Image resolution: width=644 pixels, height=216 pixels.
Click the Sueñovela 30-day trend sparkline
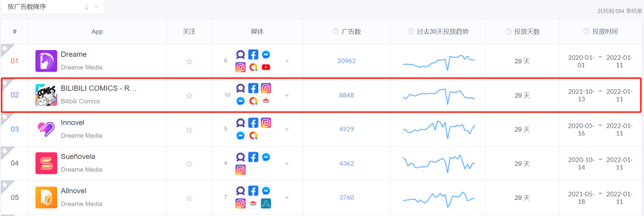(439, 163)
